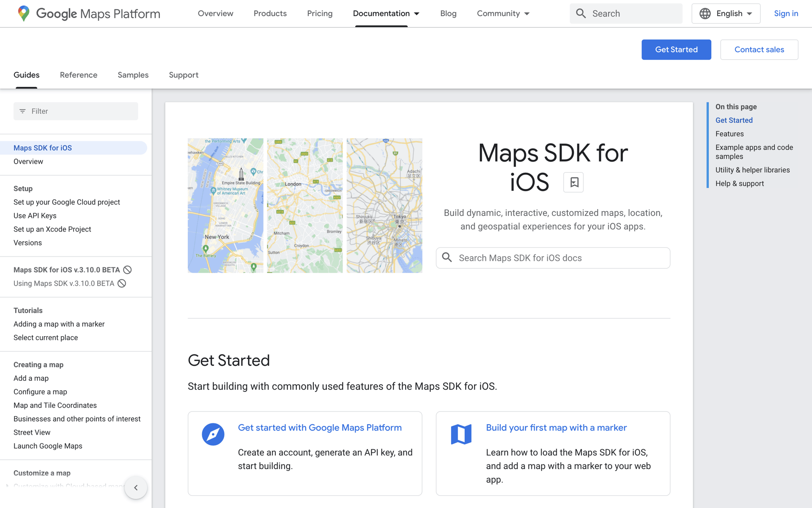Open Get started with Google Maps Platform link
Screen dimensions: 812x508
coord(320,428)
